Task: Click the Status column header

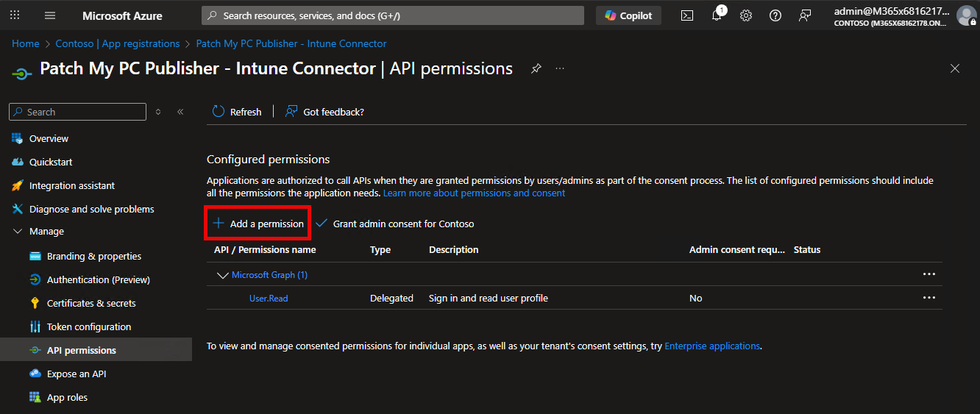Action: coord(807,249)
